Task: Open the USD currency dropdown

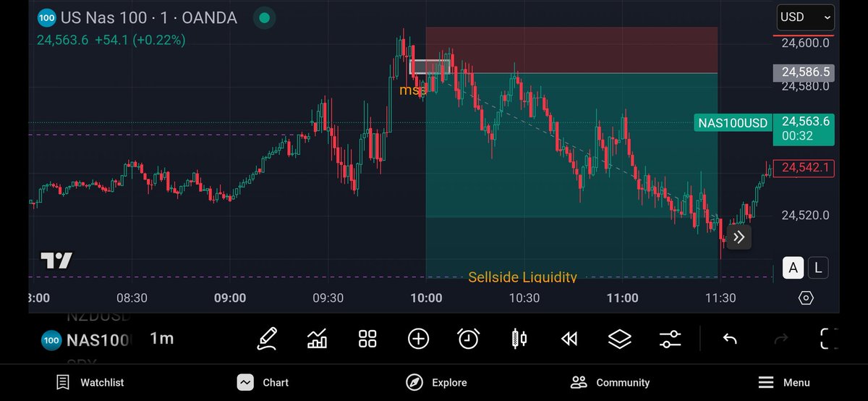Action: (x=805, y=17)
